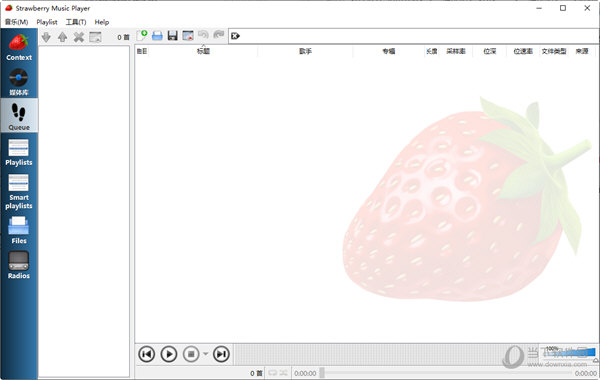Start playback with the play button
600x380 pixels.
pyautogui.click(x=169, y=354)
